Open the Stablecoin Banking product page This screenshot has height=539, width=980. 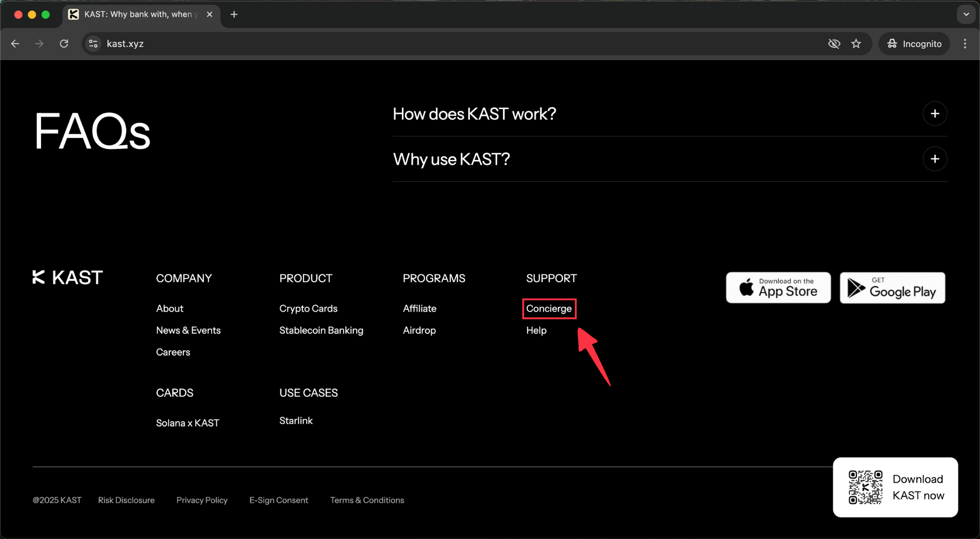[321, 330]
